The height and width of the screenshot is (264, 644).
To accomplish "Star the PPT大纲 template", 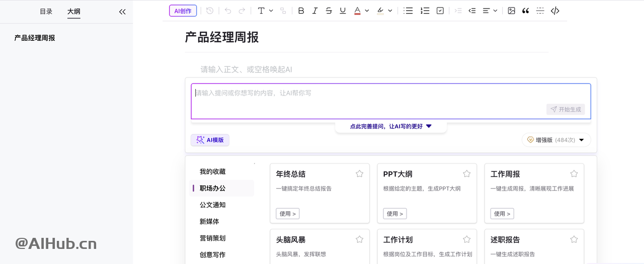I will (x=466, y=174).
